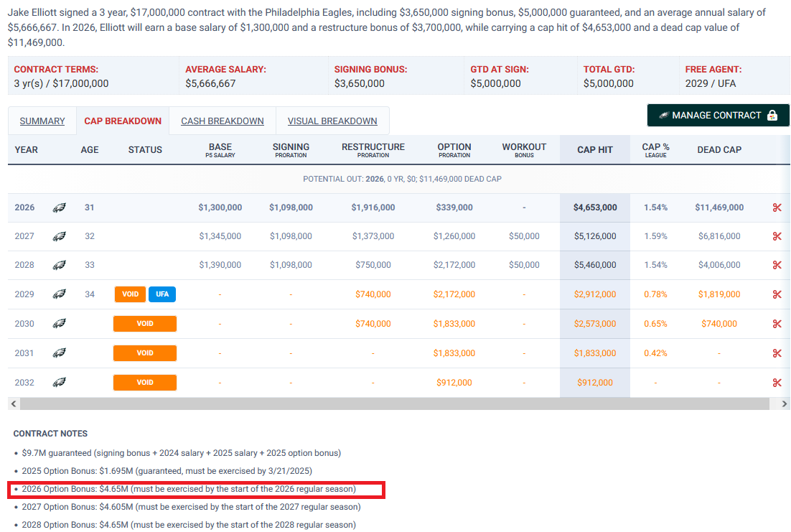Click the scissors cut icon for 2028
Image resolution: width=791 pixels, height=532 pixels.
pos(777,265)
